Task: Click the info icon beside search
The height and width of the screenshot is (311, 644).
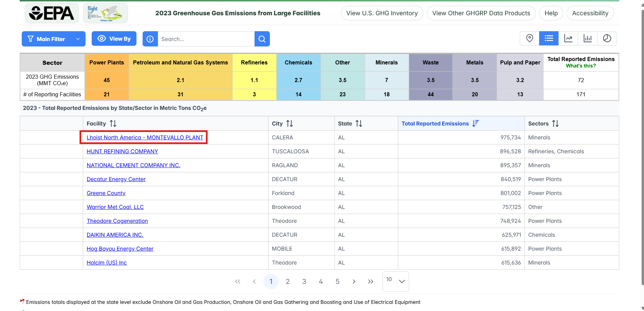Action: tap(150, 39)
